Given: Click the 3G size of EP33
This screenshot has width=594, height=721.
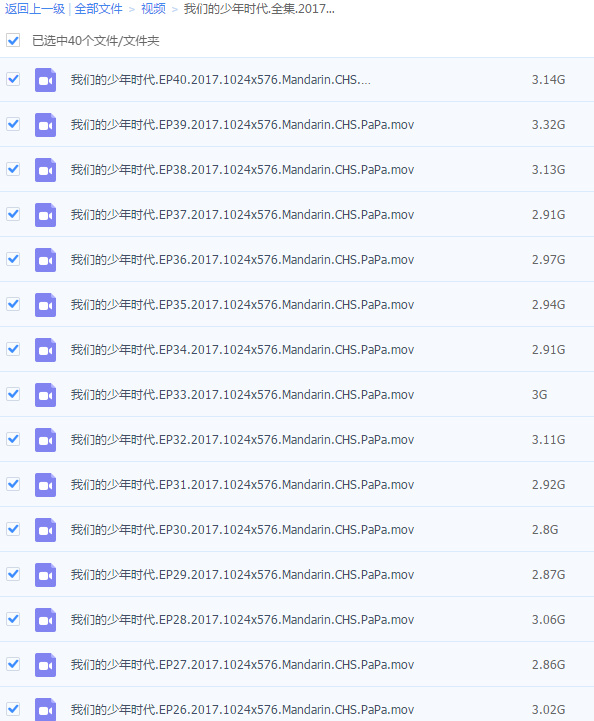Looking at the screenshot, I should pos(539,395).
